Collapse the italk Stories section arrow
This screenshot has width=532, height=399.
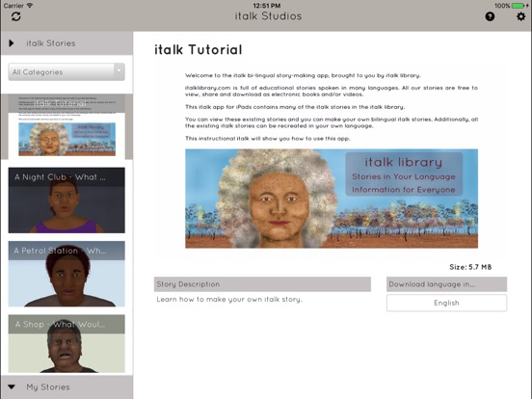[12, 43]
